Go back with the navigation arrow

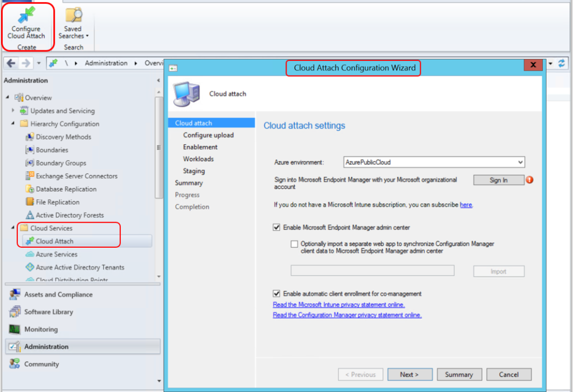point(11,63)
